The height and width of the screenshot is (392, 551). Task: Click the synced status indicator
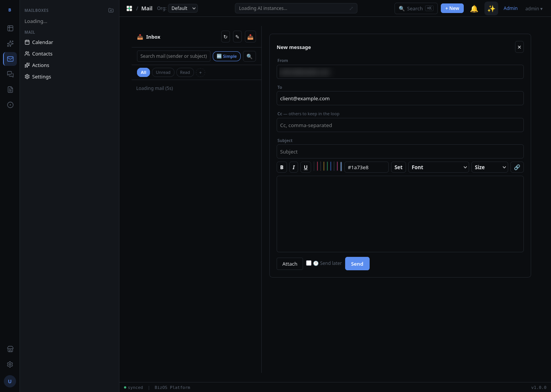[x=134, y=387]
